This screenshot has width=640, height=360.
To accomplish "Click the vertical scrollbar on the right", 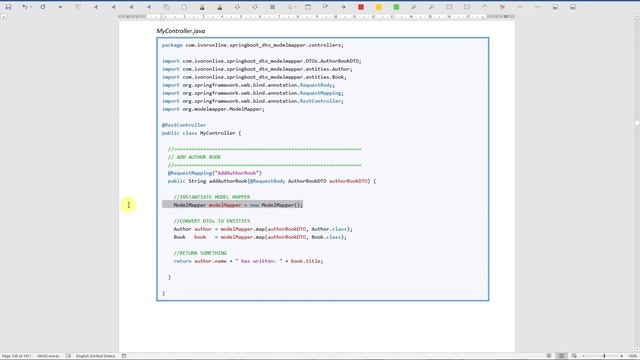I will click(637, 184).
